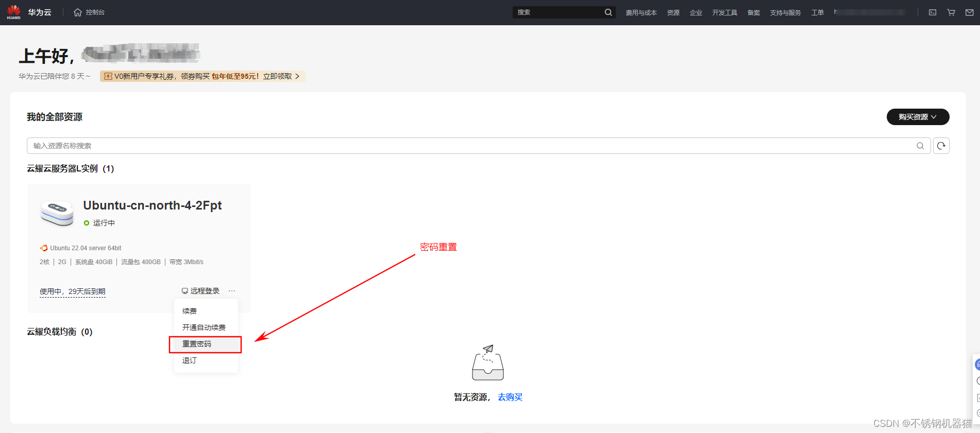Expand the 购买资源 dropdown

(918, 117)
